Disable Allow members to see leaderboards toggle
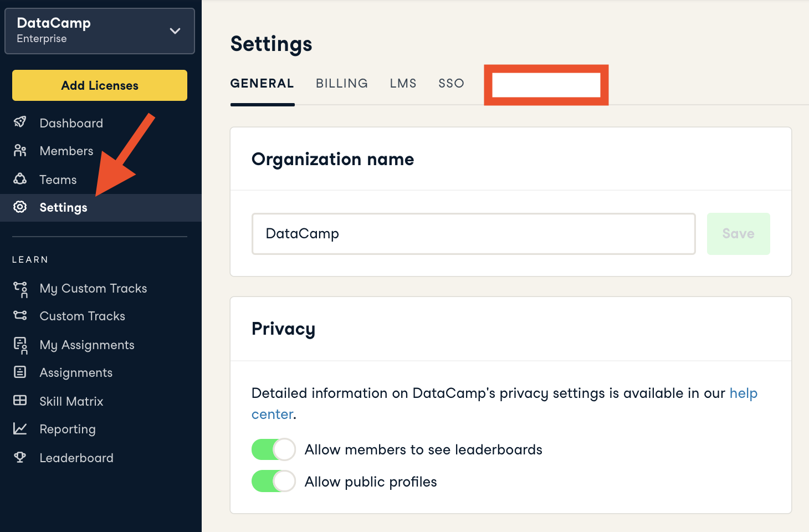This screenshot has height=532, width=809. [273, 449]
